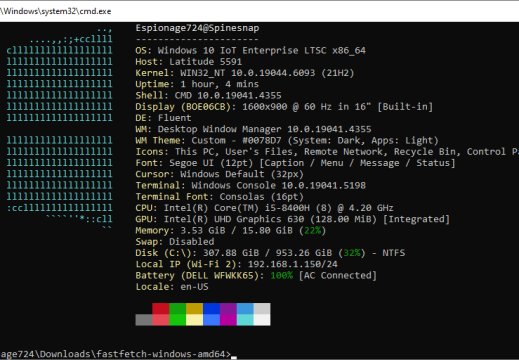Viewport: 519px width, 360px height.
Task: Click the green 100% battery value
Action: coord(282,276)
